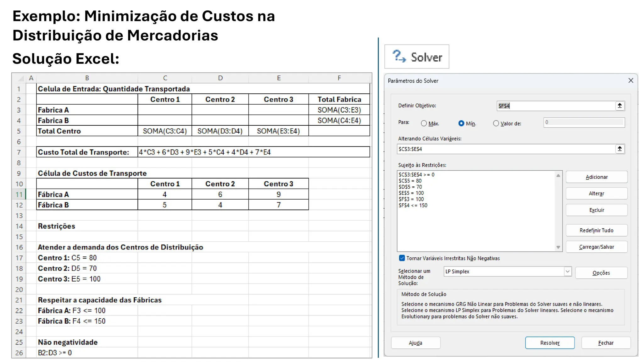
Task: Select constraint $D$5 = 70
Action: [x=410, y=187]
